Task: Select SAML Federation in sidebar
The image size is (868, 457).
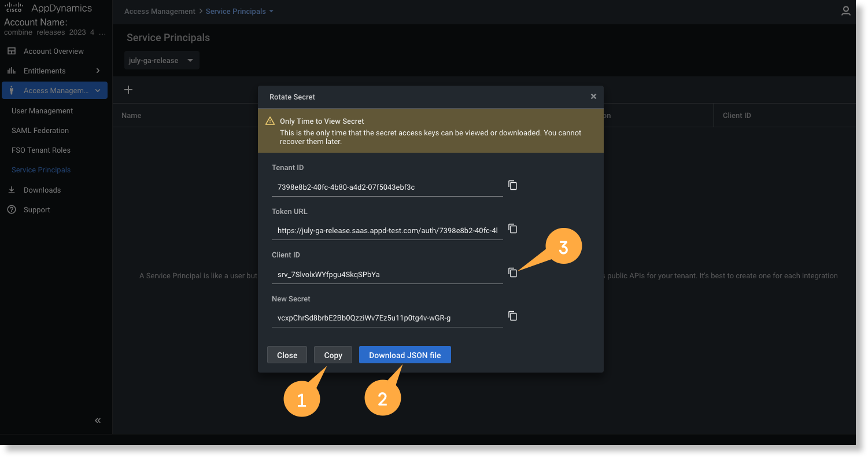Action: pyautogui.click(x=40, y=131)
